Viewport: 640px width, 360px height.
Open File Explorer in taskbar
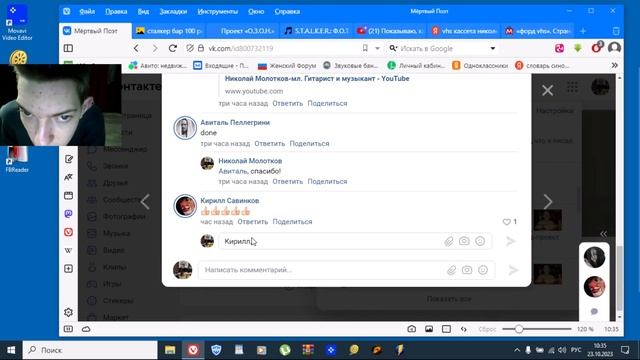[x=170, y=350]
